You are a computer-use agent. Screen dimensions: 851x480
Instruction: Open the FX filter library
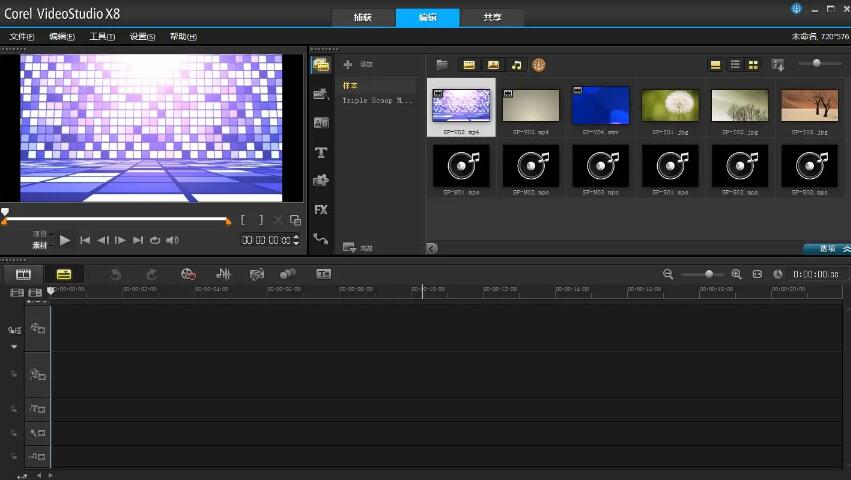(x=321, y=210)
